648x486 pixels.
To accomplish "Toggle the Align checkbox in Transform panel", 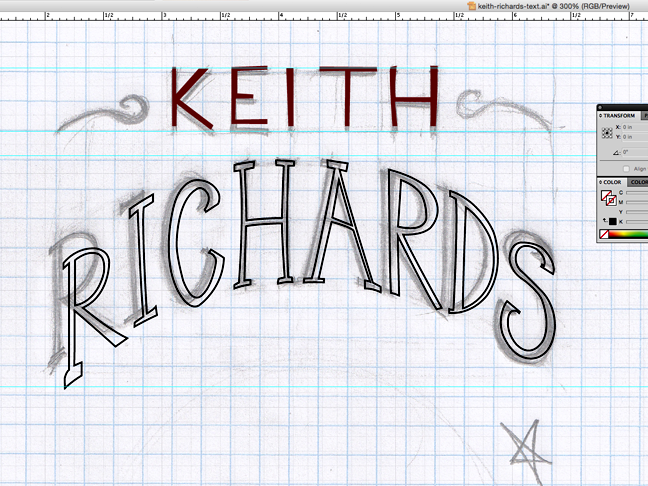I will click(x=627, y=169).
